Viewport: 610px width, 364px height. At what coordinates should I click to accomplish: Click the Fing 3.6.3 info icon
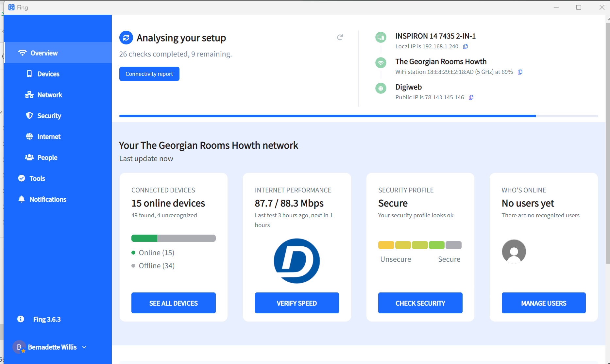point(21,319)
